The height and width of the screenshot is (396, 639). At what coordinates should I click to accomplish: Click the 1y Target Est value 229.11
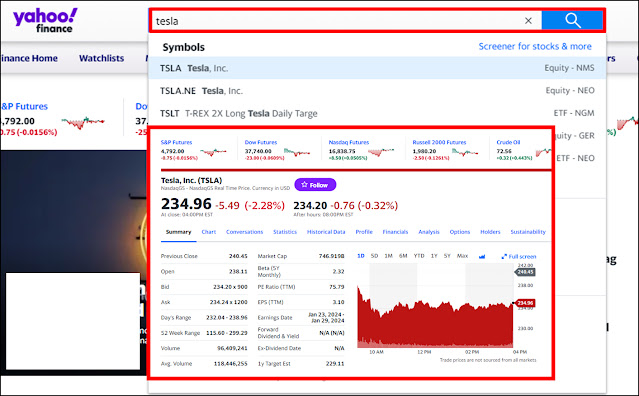[335, 363]
